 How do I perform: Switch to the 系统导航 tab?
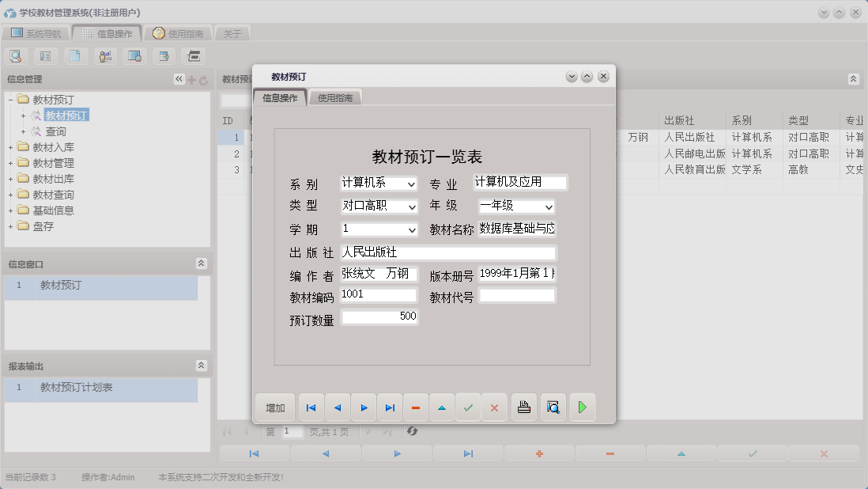pos(43,33)
